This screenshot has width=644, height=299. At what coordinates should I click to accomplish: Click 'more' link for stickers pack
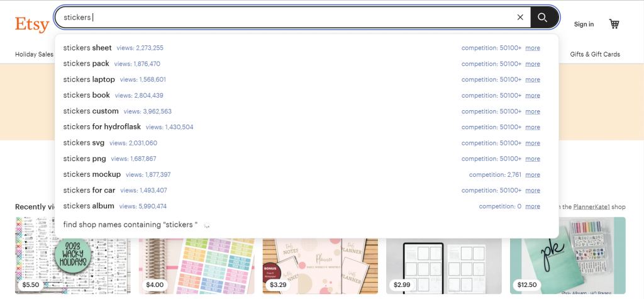pos(533,64)
